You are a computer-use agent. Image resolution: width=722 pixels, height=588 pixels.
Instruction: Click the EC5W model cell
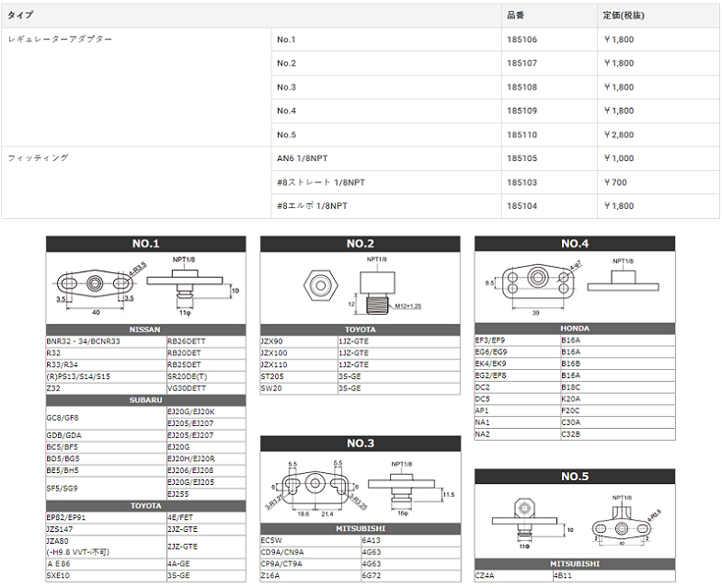[311, 540]
